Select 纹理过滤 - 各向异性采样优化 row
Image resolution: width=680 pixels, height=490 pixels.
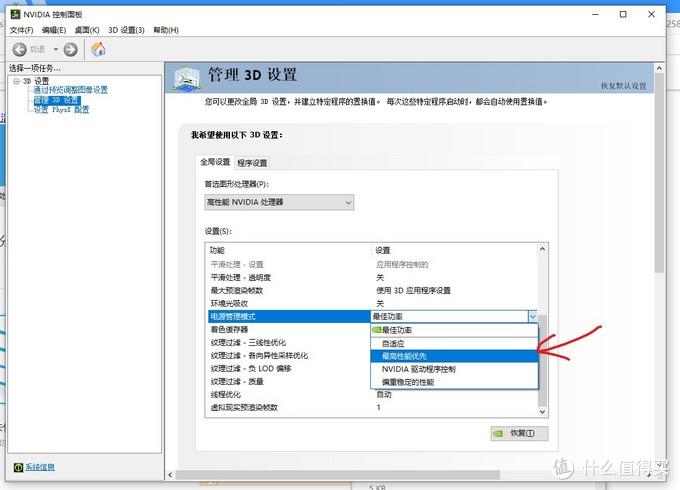(288, 356)
